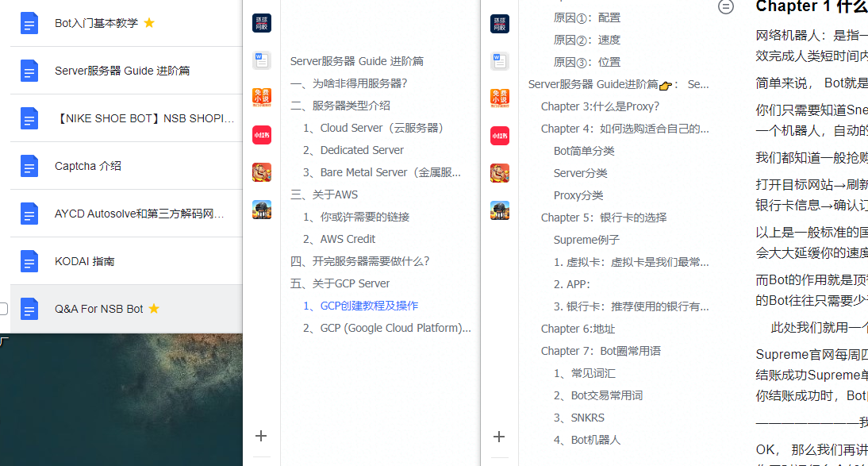Jump to 一、为啥非得用服务器? in outline

[349, 83]
